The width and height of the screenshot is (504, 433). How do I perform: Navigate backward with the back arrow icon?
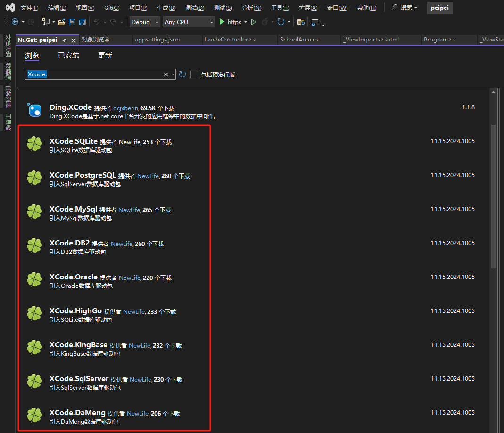[x=15, y=22]
